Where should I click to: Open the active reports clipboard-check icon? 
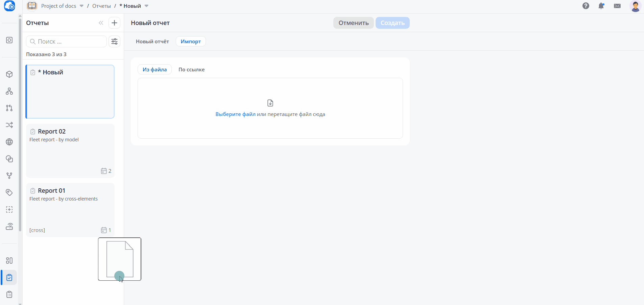(x=9, y=278)
